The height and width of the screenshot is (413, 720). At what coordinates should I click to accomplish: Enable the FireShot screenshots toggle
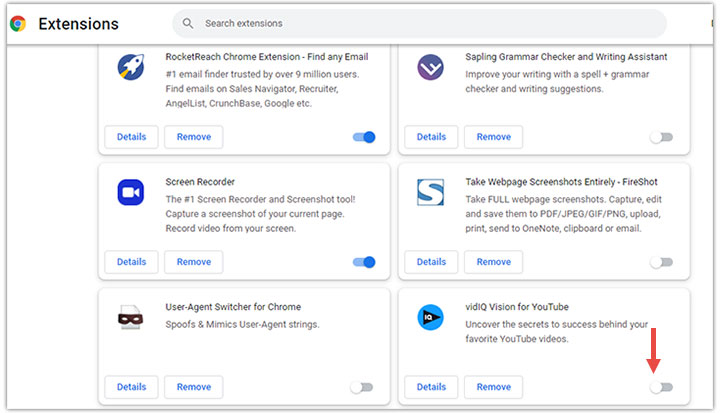coord(661,262)
